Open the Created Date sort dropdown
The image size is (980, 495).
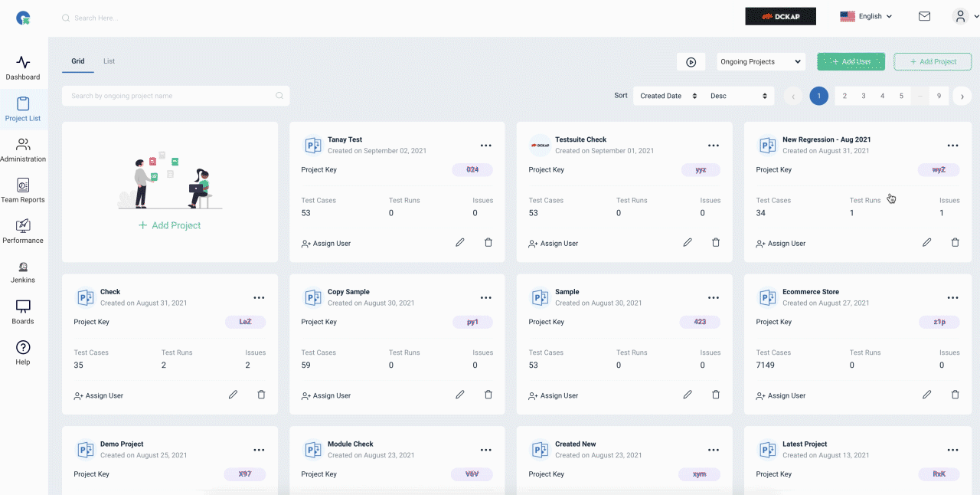click(x=668, y=96)
